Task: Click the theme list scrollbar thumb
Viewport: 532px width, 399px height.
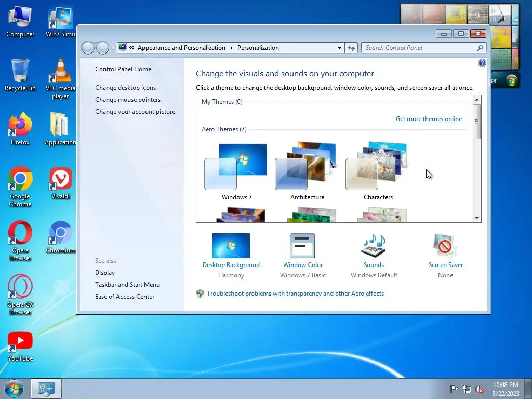Action: pyautogui.click(x=477, y=122)
